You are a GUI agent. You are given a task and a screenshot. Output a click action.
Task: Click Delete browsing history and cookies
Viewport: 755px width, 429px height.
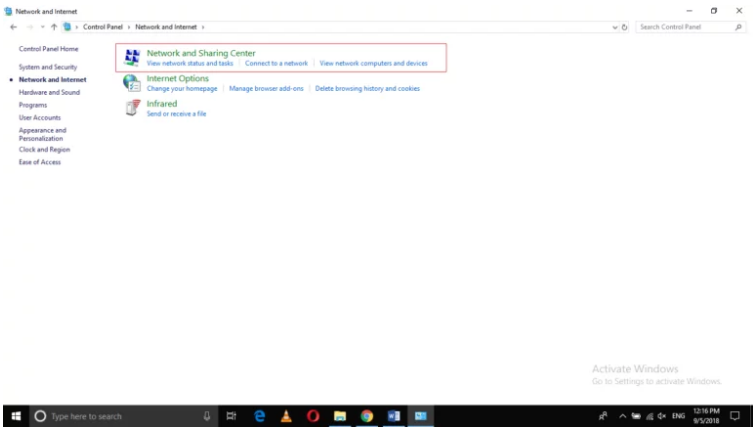click(x=367, y=89)
